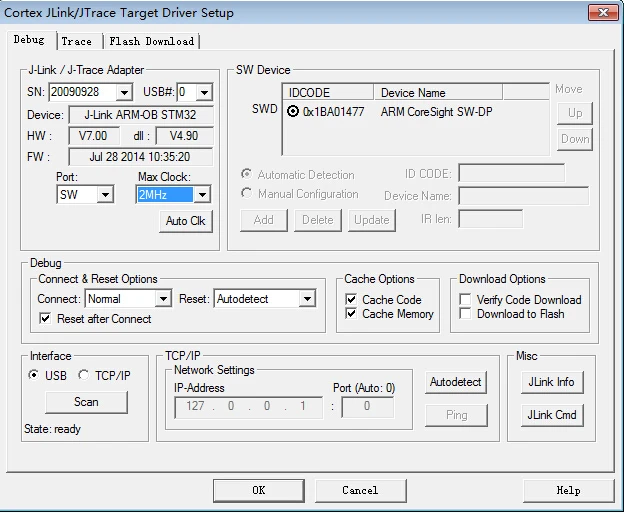The image size is (624, 514).
Task: Click the IDCODE column header
Action: click(328, 92)
